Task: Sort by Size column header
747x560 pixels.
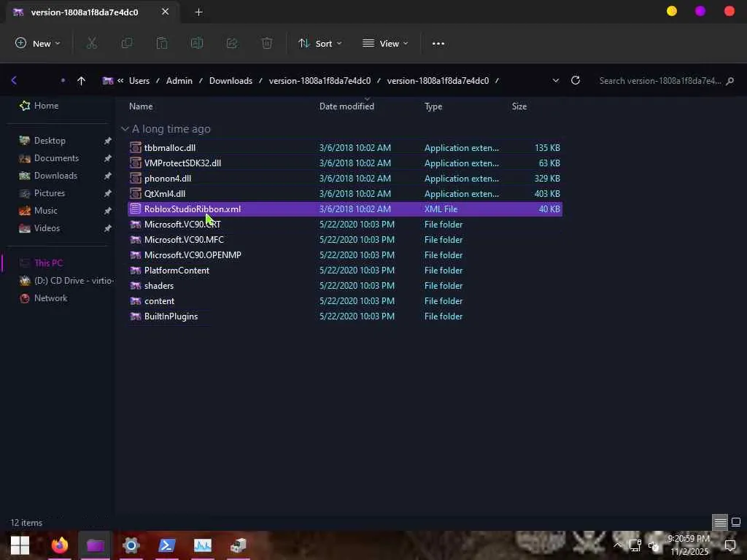Action: pos(519,106)
